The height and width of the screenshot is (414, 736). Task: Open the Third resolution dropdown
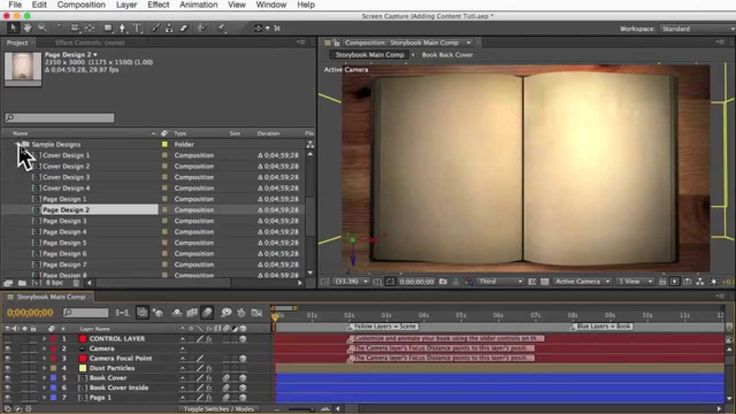point(500,282)
